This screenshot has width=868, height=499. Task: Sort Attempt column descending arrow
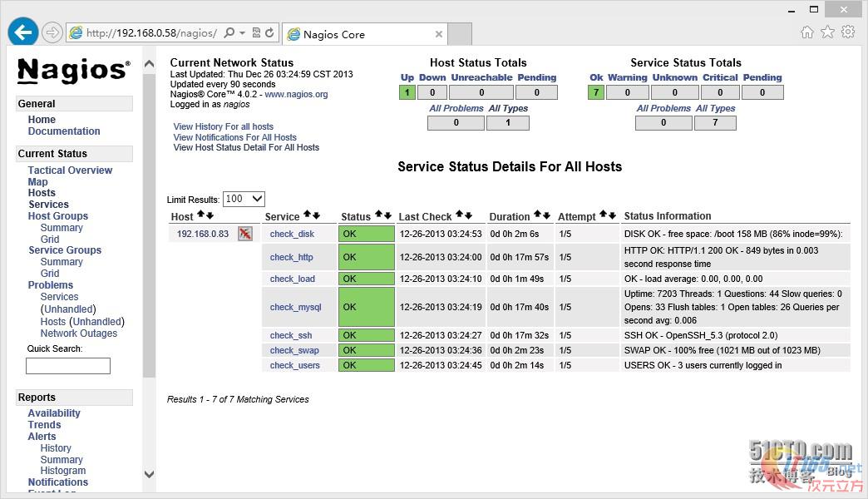click(x=613, y=215)
